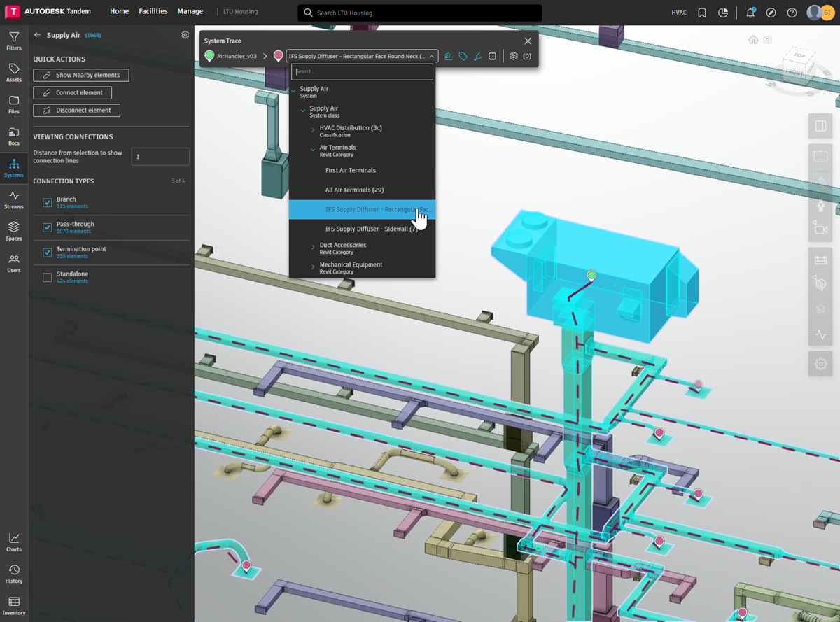Click the notifications bell icon
The width and height of the screenshot is (840, 622).
pyautogui.click(x=750, y=13)
